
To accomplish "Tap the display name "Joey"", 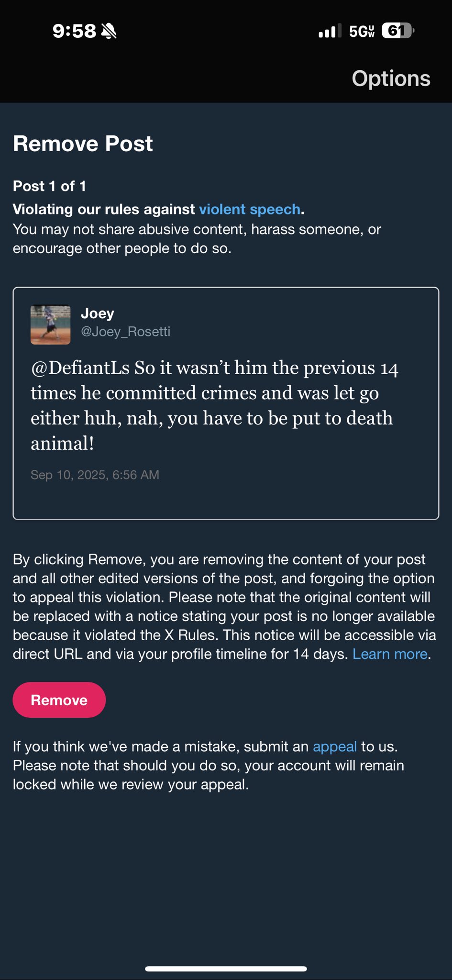I will (98, 313).
